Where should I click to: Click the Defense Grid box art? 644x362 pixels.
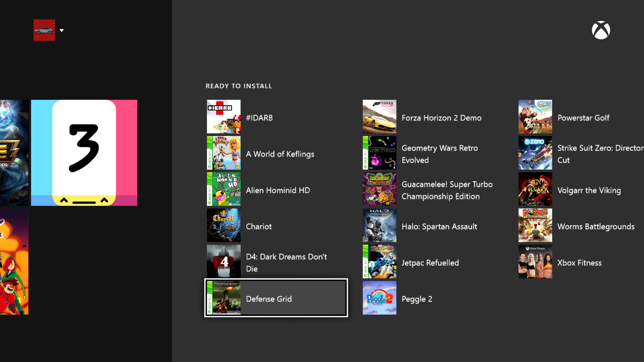(224, 298)
